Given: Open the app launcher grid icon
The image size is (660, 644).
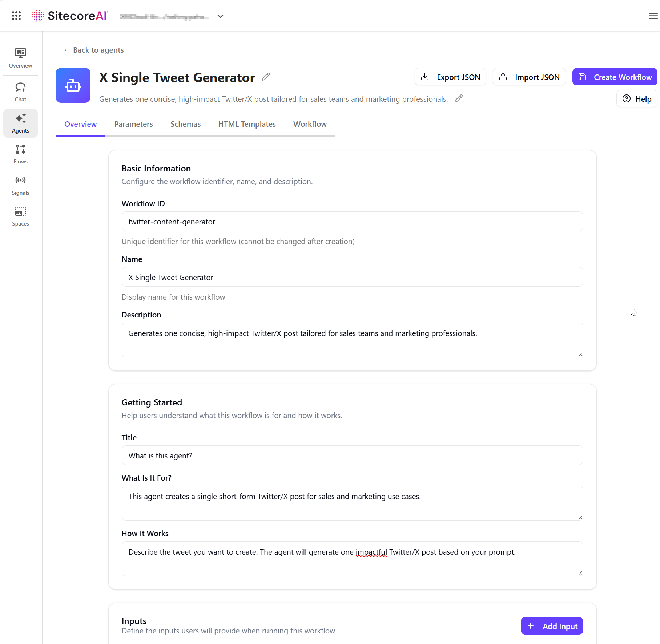Looking at the screenshot, I should click(16, 16).
